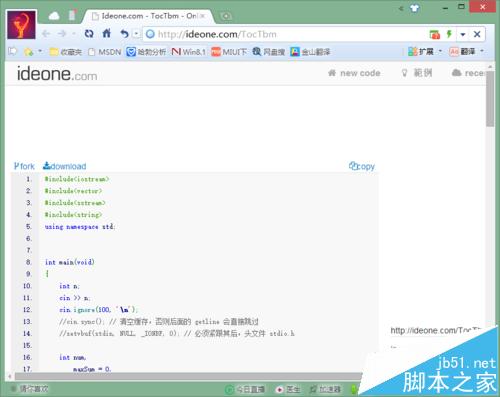This screenshot has width=500, height=397.
Task: Refresh the page with reload icon
Action: [89, 34]
